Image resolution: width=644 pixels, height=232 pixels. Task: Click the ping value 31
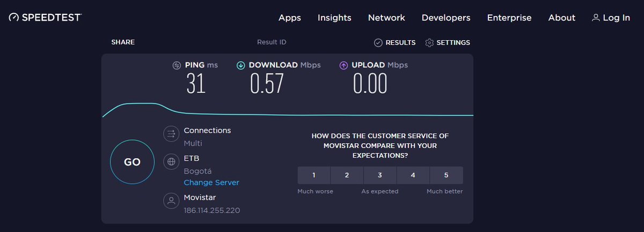click(x=196, y=84)
